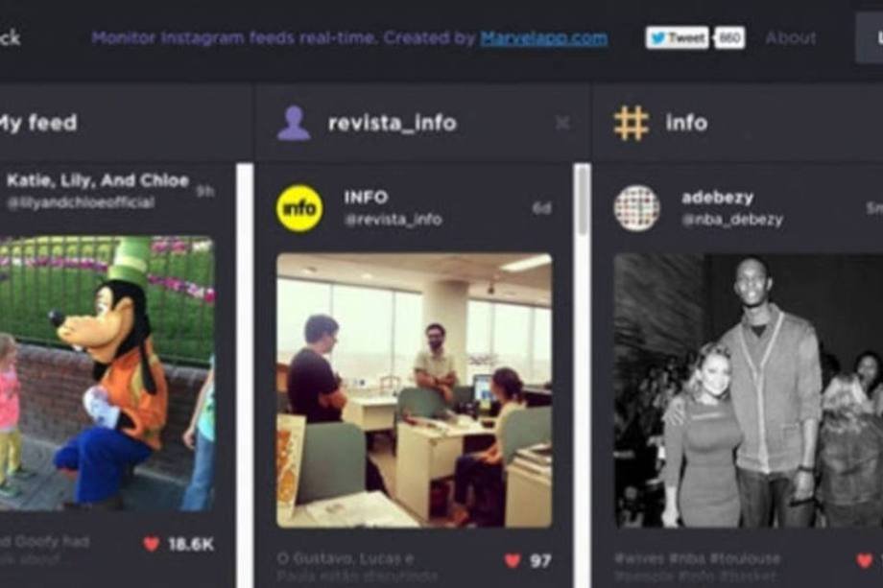Viewport: 883px width, 588px height.
Task: Open the @nba_debezy username link
Action: click(732, 220)
